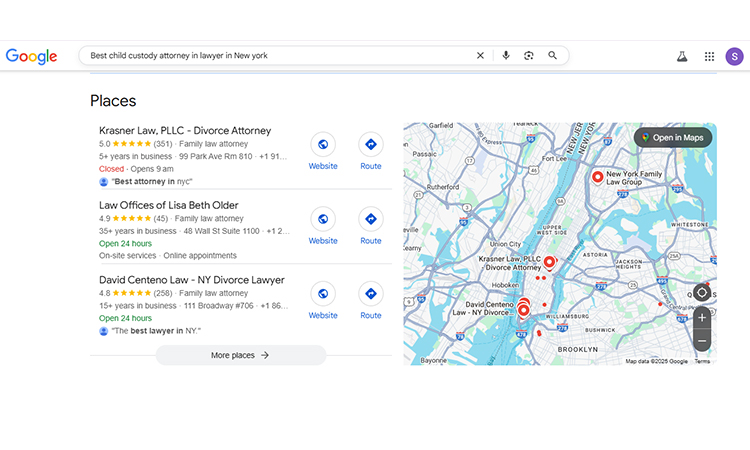Click the search query input field

coord(270,56)
